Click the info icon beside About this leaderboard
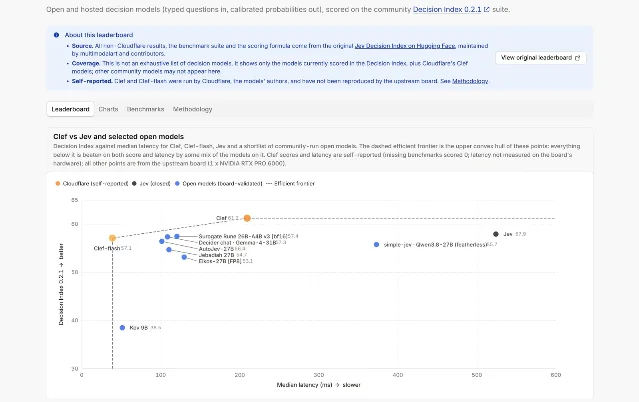Viewport: 639px width, 402px height. coord(56,35)
